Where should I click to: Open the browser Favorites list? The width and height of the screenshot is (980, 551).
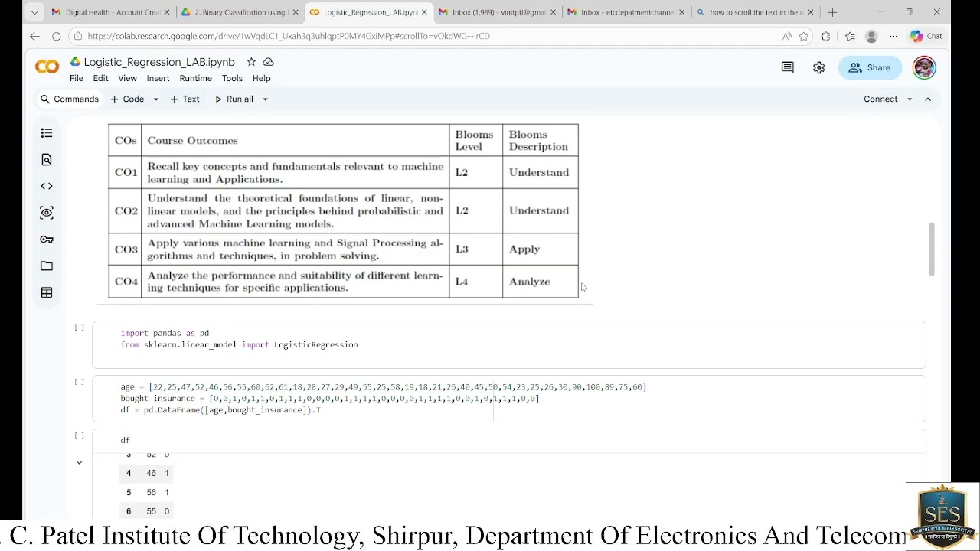coord(850,36)
